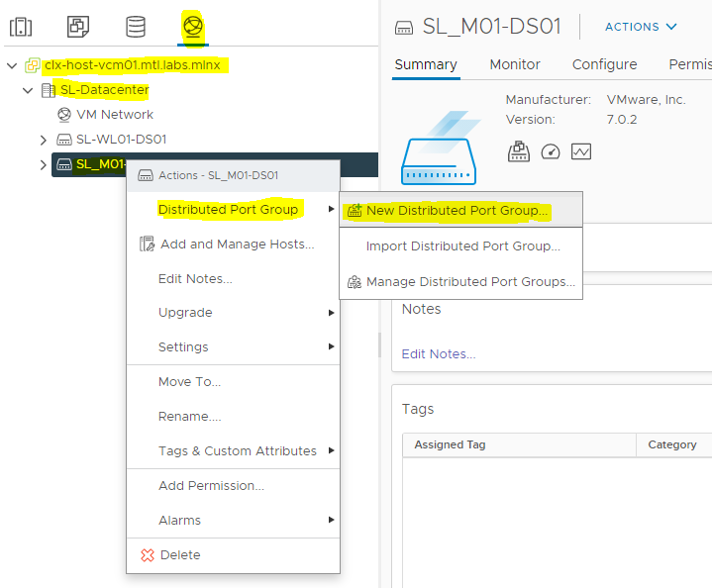Click the SL-WL01-DS01 switch icon
The width and height of the screenshot is (712, 588).
[64, 140]
